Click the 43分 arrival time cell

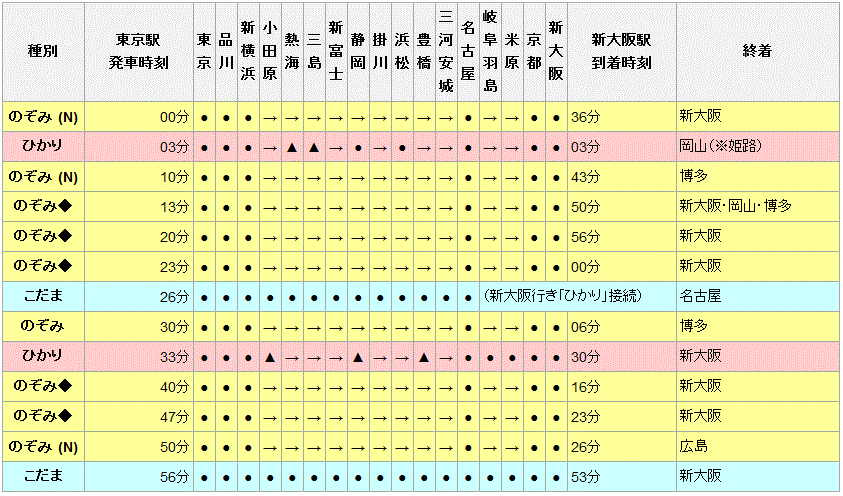point(621,177)
